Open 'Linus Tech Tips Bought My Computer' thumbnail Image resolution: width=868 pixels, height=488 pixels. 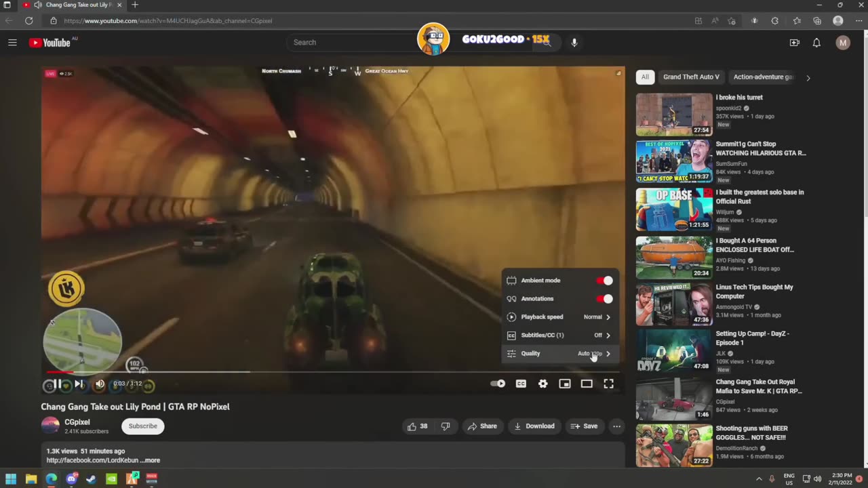coord(674,305)
